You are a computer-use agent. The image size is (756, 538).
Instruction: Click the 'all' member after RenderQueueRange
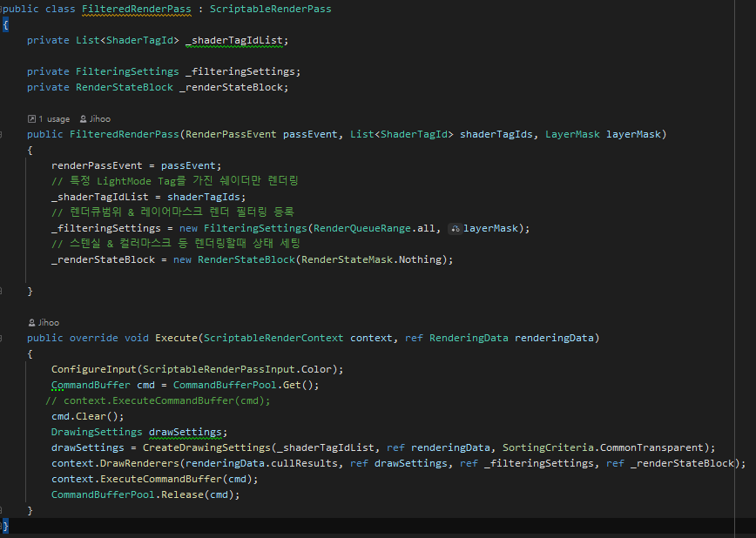click(426, 228)
